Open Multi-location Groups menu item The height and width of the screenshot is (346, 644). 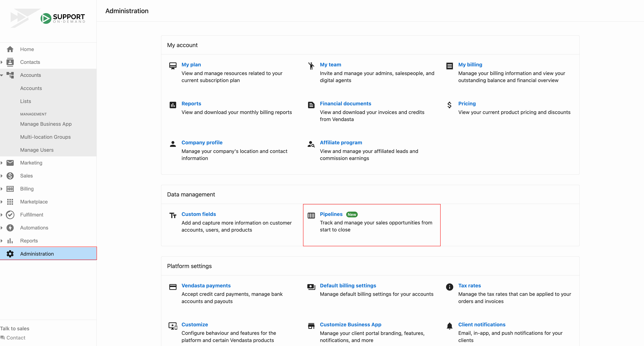pyautogui.click(x=45, y=137)
